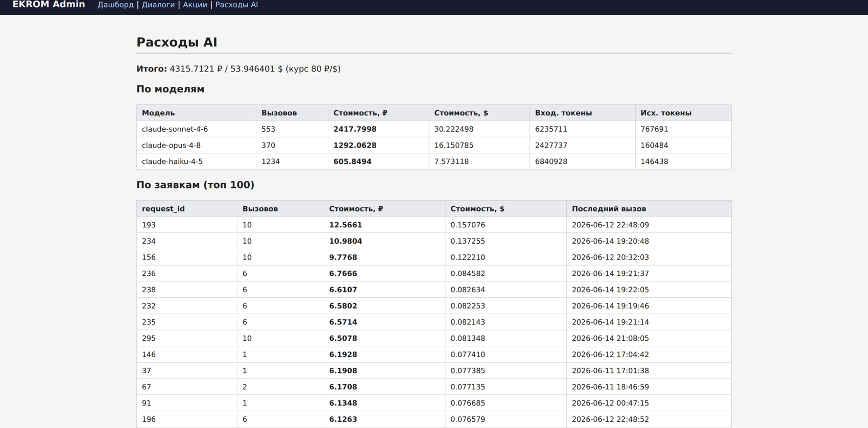The width and height of the screenshot is (868, 428).
Task: Select the claude-opus-4-8 model cell
Action: pos(196,146)
